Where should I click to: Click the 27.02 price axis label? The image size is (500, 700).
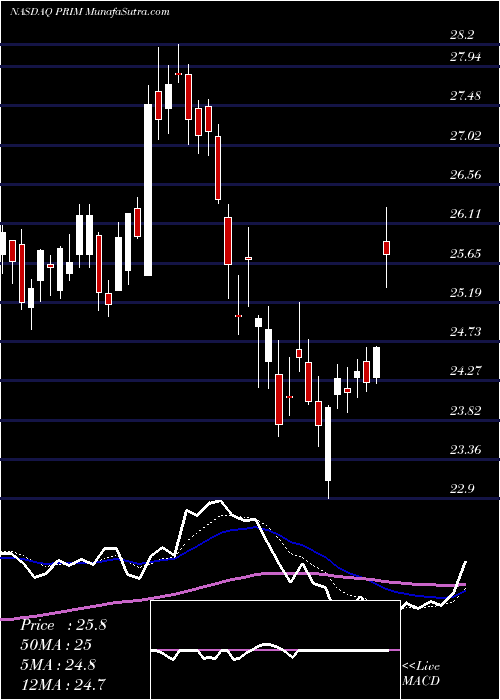click(466, 135)
